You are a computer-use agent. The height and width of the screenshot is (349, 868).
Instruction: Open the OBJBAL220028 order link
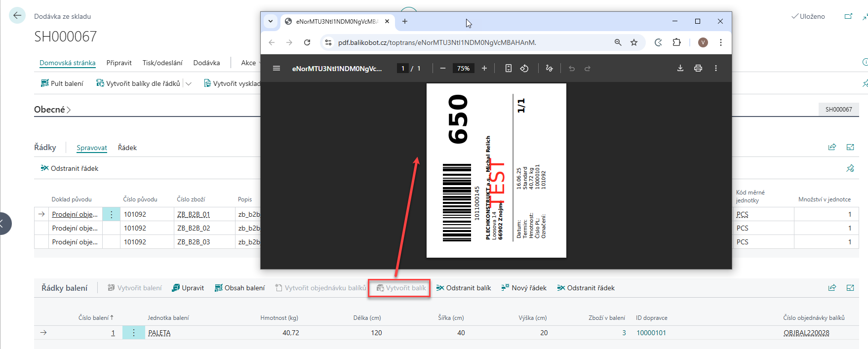pos(806,333)
